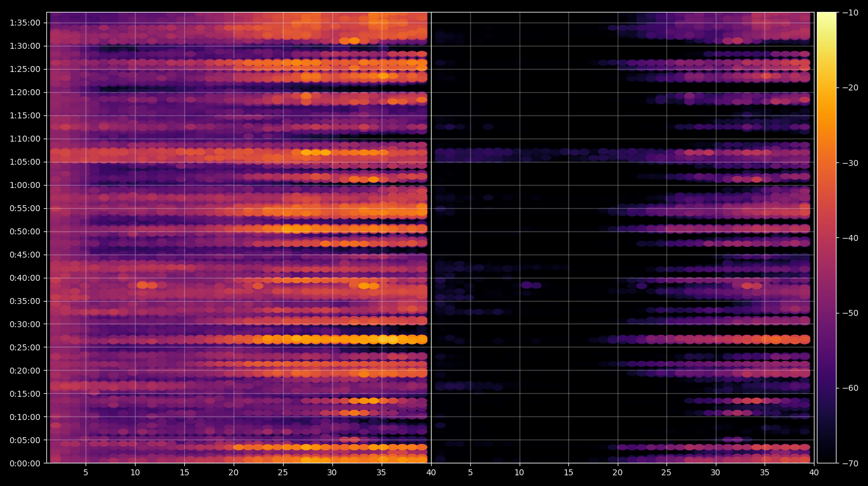The image size is (868, 486).
Task: Select x-axis label 10 under right heatmap
Action: pos(519,473)
